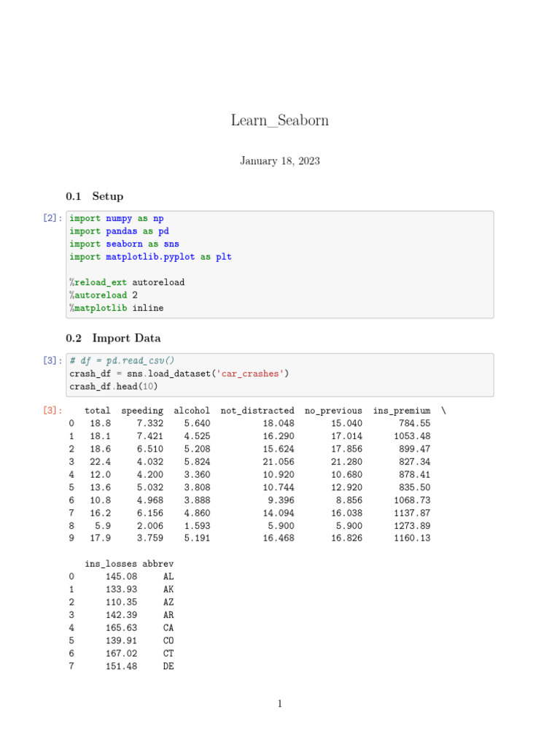Click not_distracted value 18.048

click(279, 423)
